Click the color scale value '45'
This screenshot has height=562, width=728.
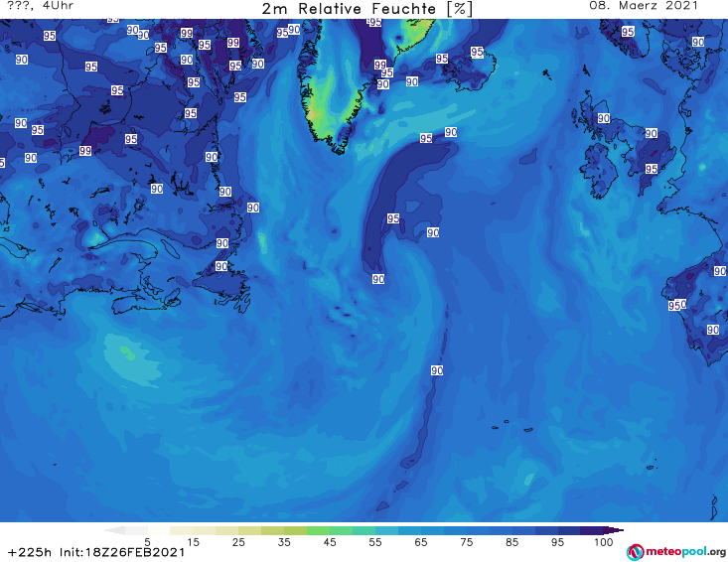pos(330,542)
